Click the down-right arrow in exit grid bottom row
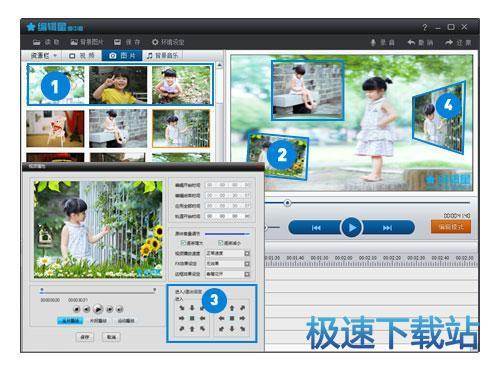This screenshot has width=500, height=370. pos(243,329)
